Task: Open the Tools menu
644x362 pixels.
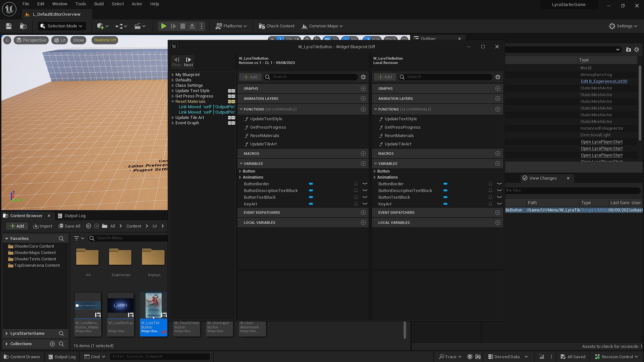Action: click(x=80, y=4)
